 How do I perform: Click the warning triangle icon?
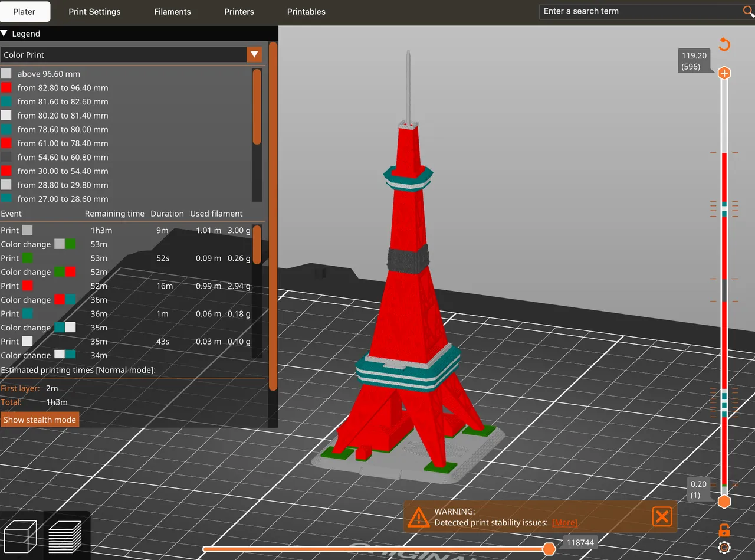coord(418,517)
